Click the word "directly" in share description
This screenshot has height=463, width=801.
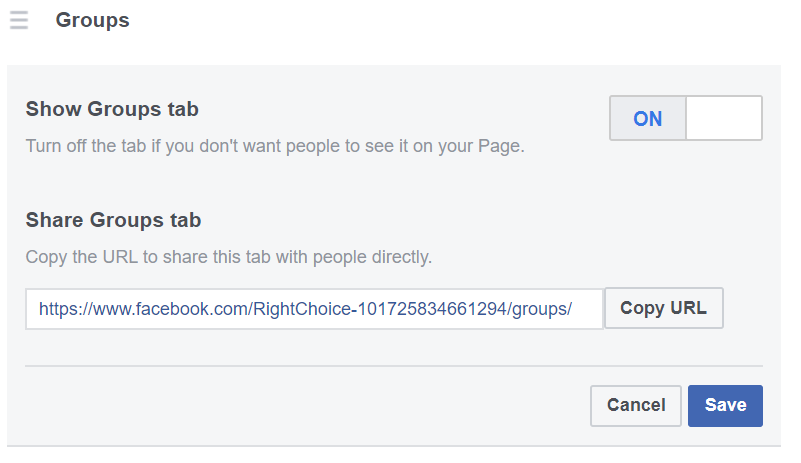400,257
